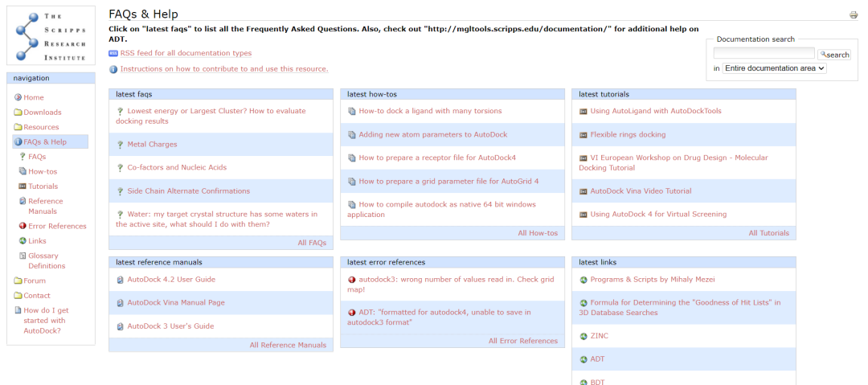Click the Resources folder icon

18,128
